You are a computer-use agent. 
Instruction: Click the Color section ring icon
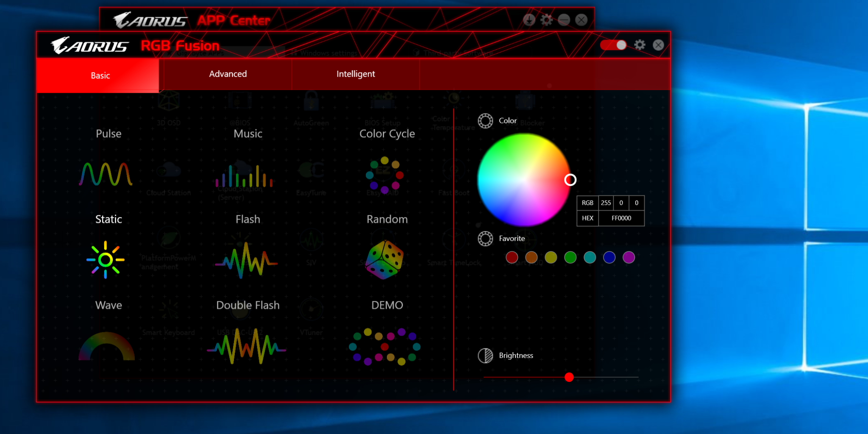(485, 121)
